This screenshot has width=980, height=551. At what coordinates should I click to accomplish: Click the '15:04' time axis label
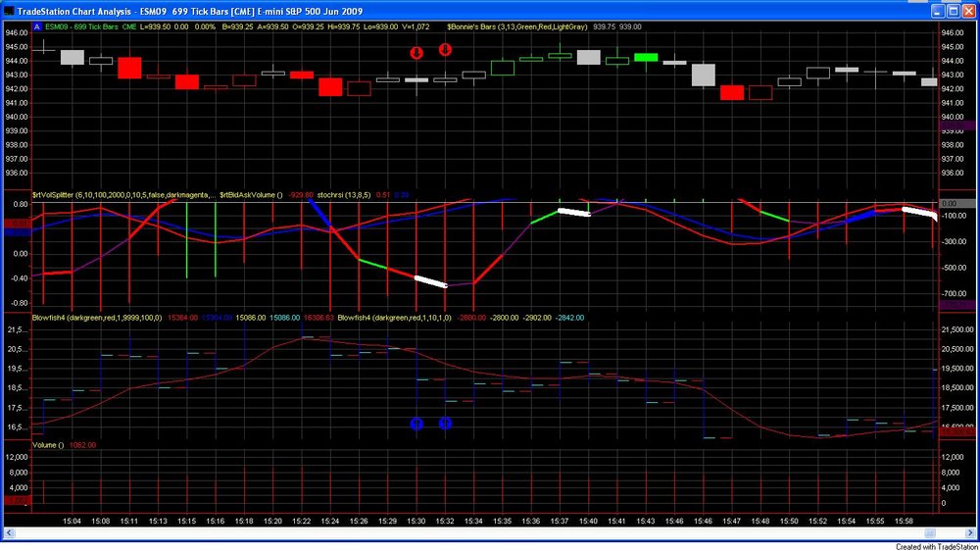tap(72, 521)
